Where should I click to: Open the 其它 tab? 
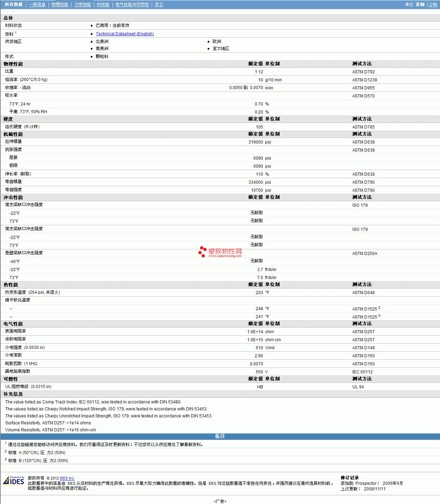click(x=159, y=5)
